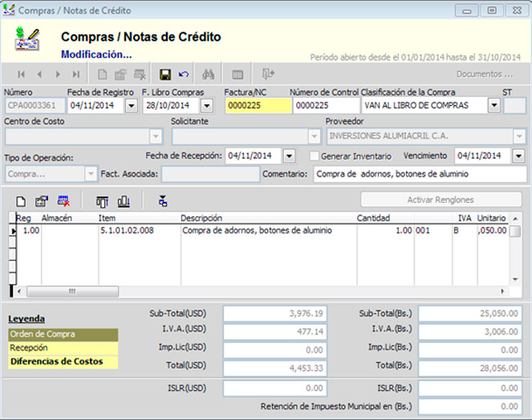Screen dimensions: 532x420
Task: Click the Orden de Compra legend color
Action: click(63, 334)
